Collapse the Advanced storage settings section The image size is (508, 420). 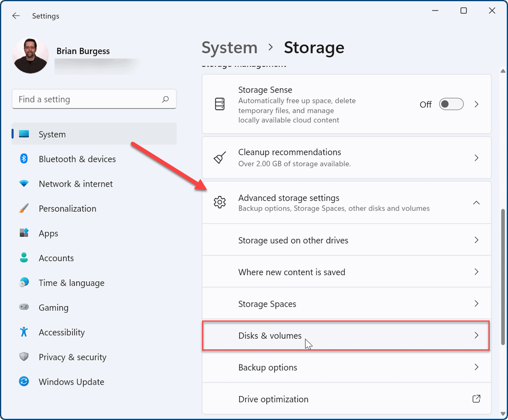click(476, 203)
